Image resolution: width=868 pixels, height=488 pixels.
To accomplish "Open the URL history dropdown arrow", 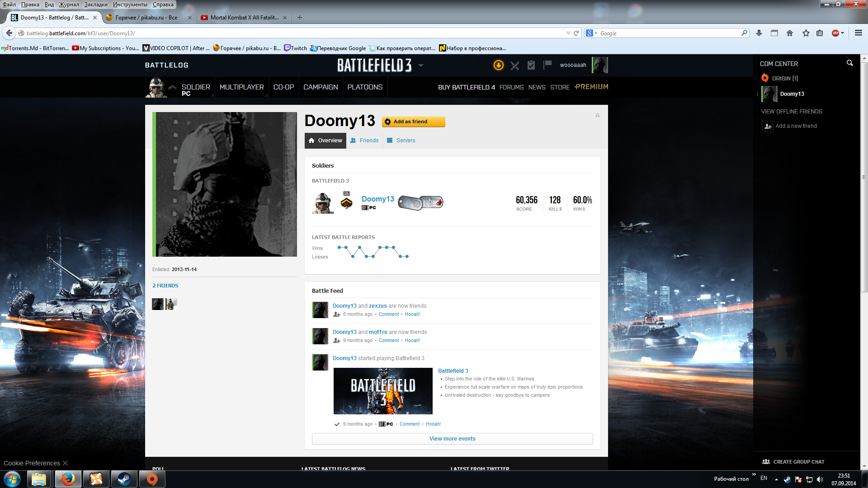I will coord(568,33).
